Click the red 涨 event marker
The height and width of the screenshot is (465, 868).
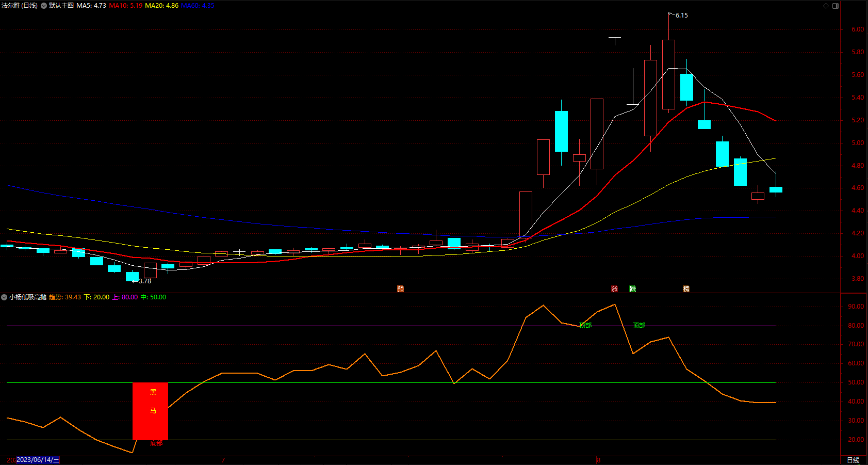(614, 289)
